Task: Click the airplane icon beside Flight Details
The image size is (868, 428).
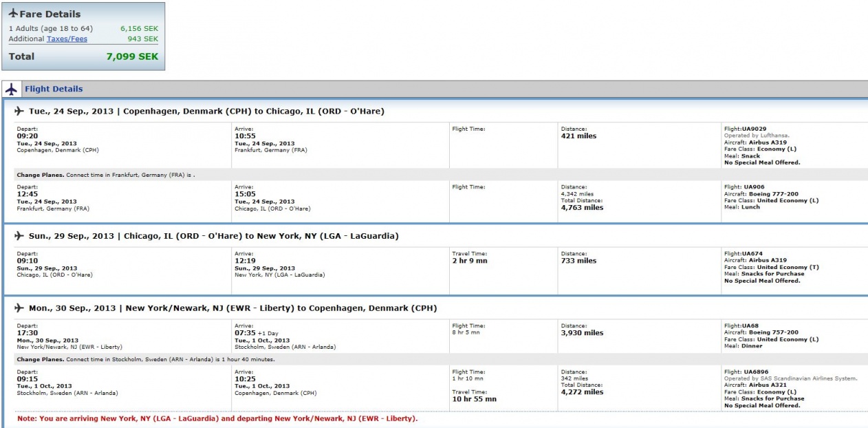Action: point(12,89)
